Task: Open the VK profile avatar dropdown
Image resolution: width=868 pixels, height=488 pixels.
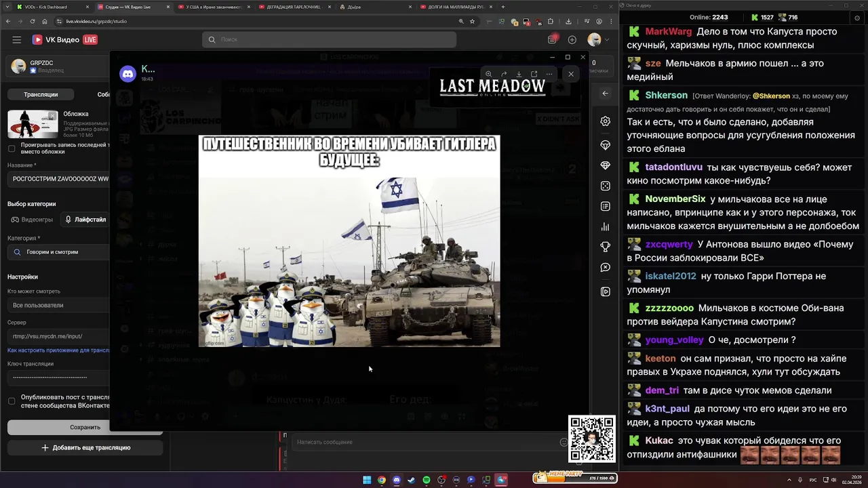Action: point(597,40)
